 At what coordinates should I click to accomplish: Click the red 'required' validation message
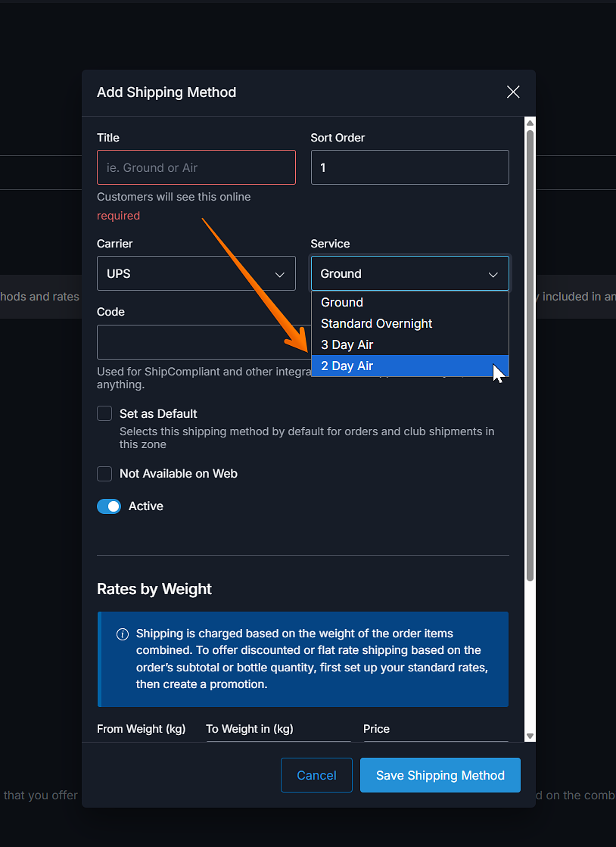118,216
